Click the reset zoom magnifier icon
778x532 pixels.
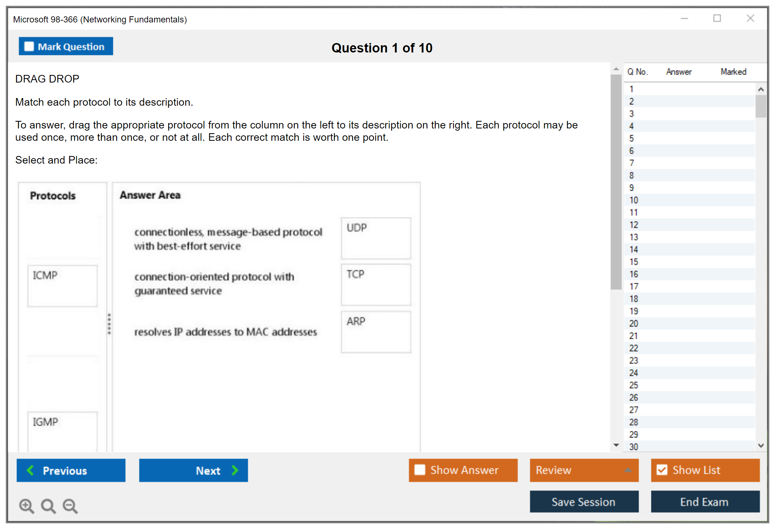coord(48,506)
